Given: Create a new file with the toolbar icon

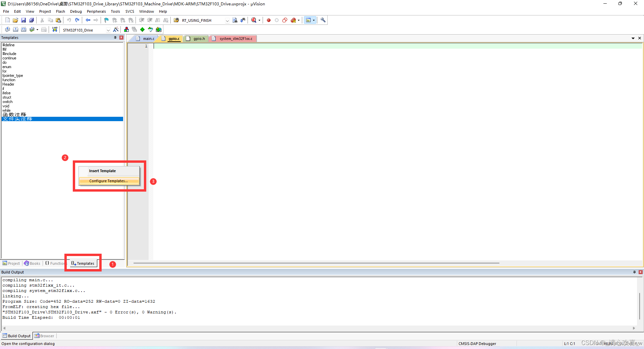Looking at the screenshot, I should pos(7,20).
